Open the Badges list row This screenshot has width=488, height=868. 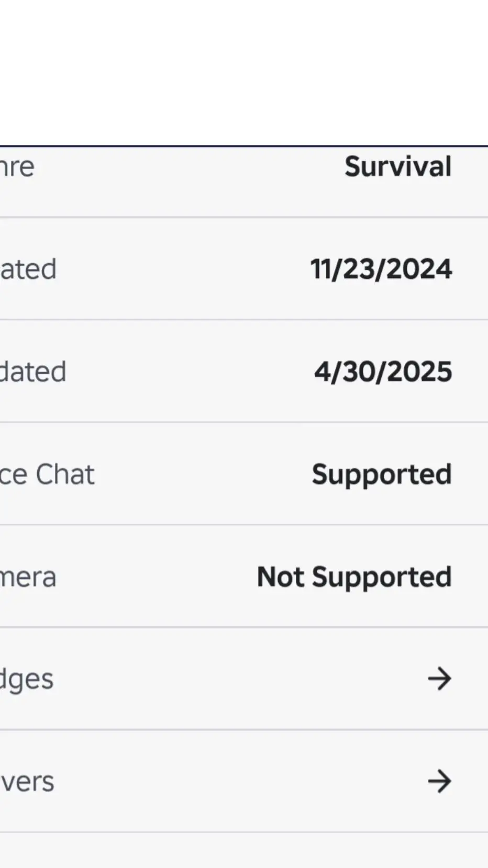point(244,679)
